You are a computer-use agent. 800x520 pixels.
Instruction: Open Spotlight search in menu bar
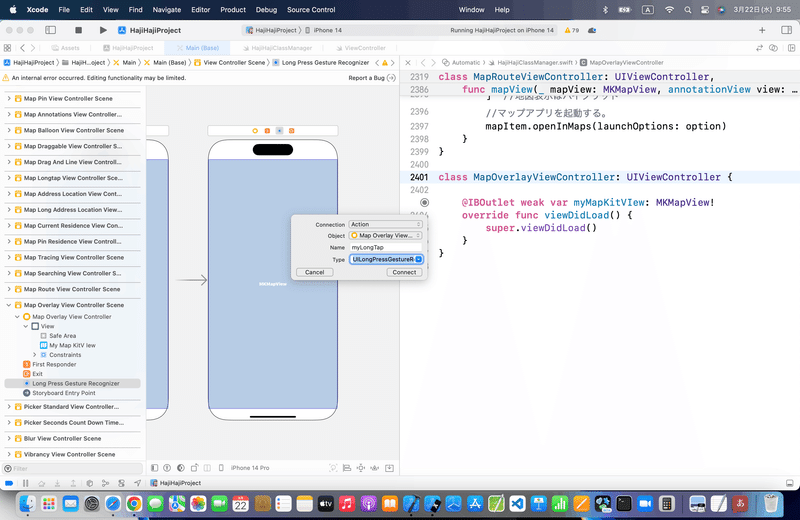coord(687,10)
